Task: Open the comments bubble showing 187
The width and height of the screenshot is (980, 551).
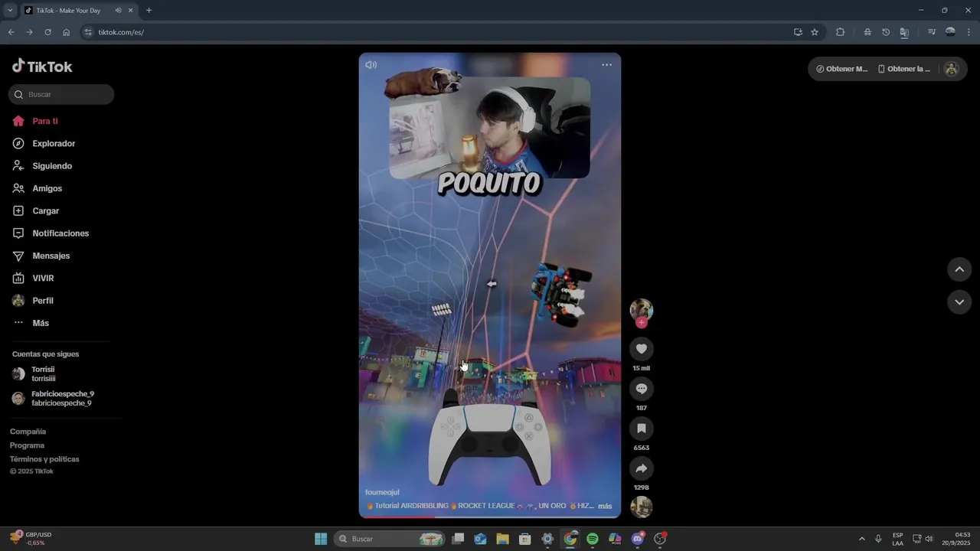Action: [642, 389]
